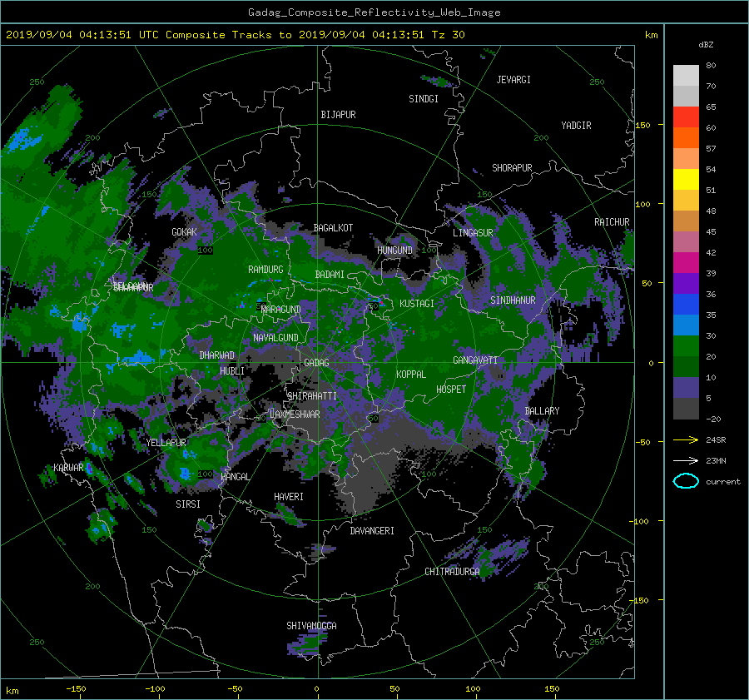The height and width of the screenshot is (700, 749).
Task: Select the BIJAPUR city label
Action: [x=338, y=115]
